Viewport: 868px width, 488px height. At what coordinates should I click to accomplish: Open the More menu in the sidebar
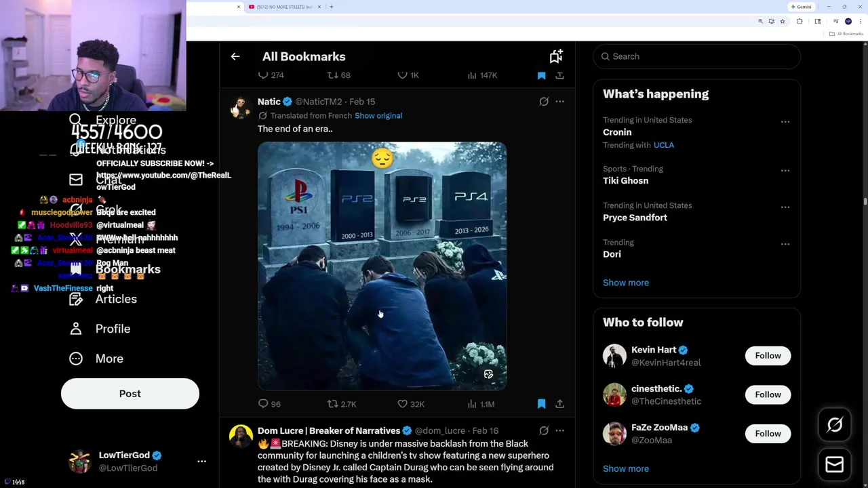coord(96,359)
